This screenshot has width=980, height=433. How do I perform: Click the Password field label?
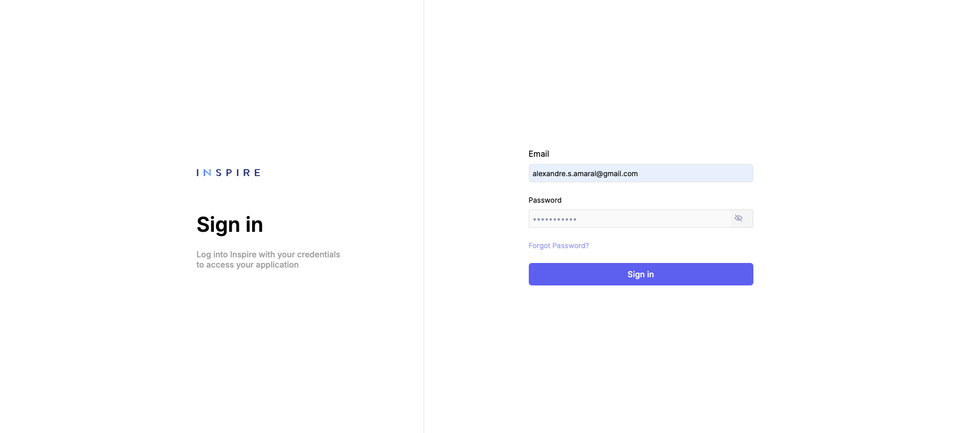coord(545,200)
